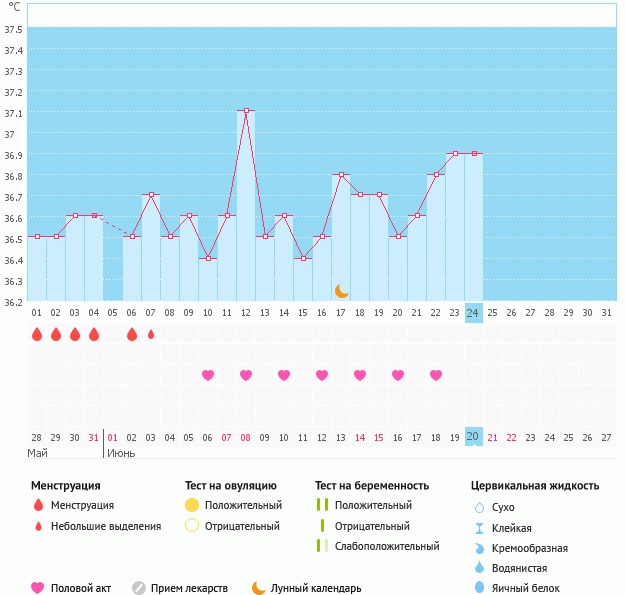Click the Слабоположительный pregnancy test icon

click(x=321, y=546)
